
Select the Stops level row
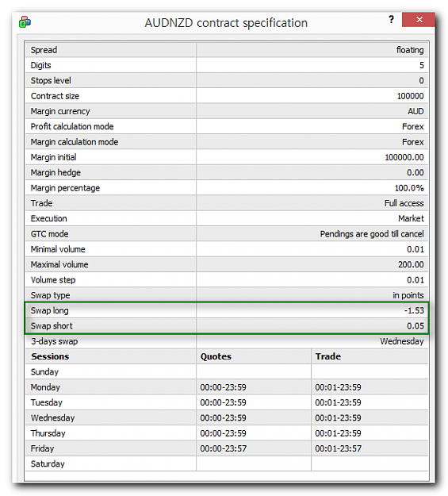226,81
